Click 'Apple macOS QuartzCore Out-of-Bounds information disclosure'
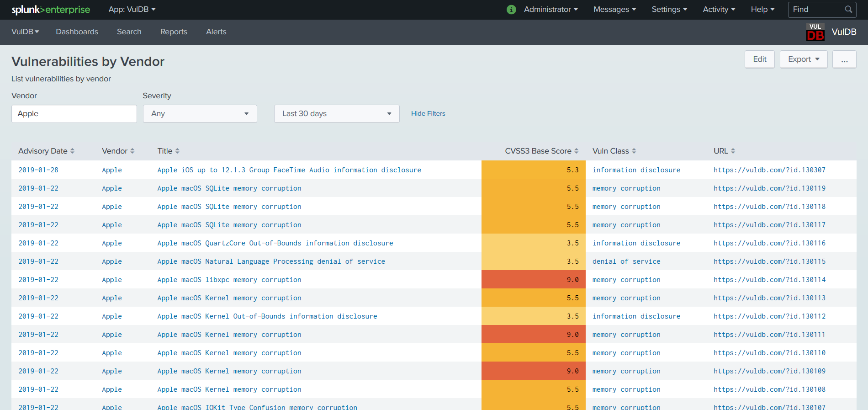The height and width of the screenshot is (410, 868). (275, 243)
